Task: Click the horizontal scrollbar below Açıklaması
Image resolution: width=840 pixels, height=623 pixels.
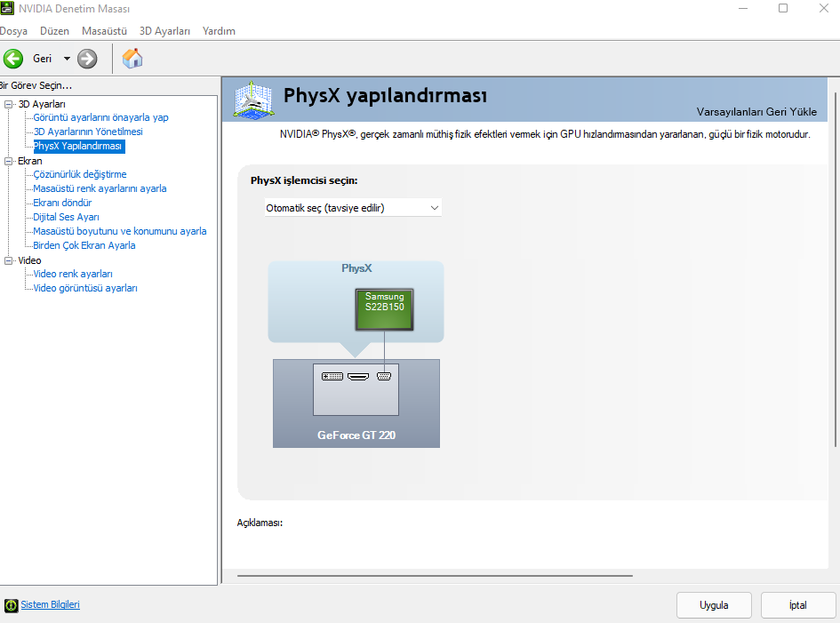Action: (x=435, y=576)
